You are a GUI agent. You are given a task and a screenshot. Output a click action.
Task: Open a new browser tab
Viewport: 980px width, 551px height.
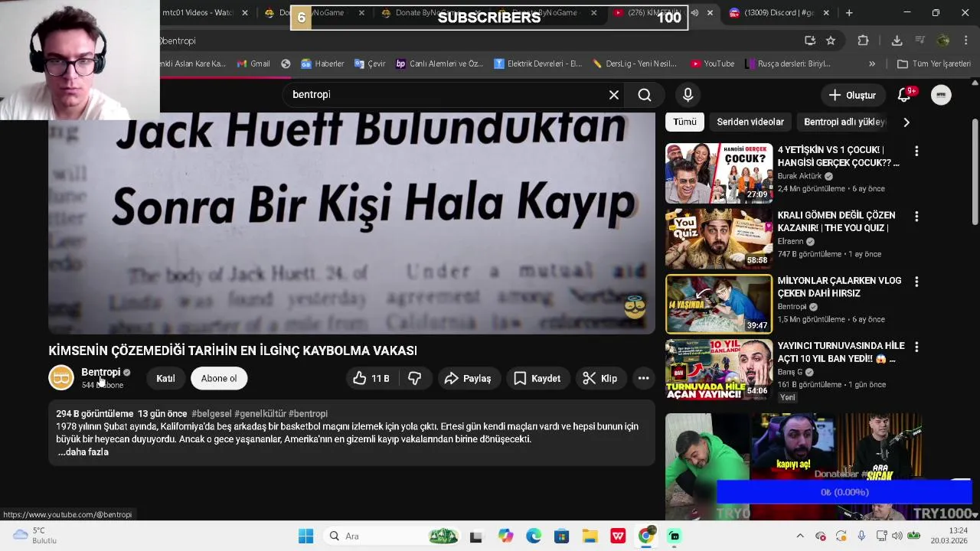click(x=848, y=13)
